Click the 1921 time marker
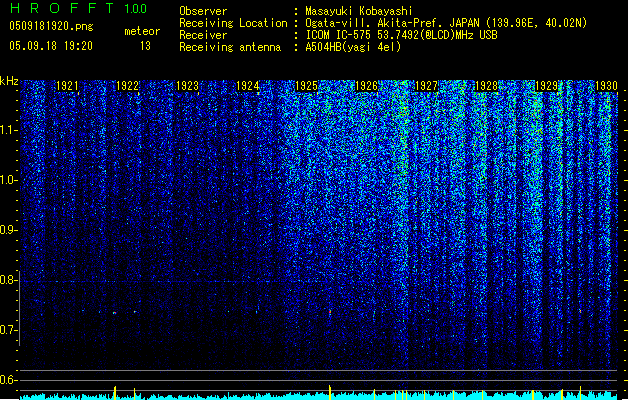Viewport: 629px width, 400px height. click(x=67, y=86)
